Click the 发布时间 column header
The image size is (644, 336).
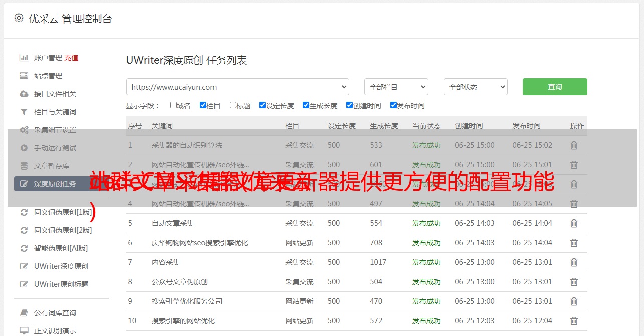(526, 126)
